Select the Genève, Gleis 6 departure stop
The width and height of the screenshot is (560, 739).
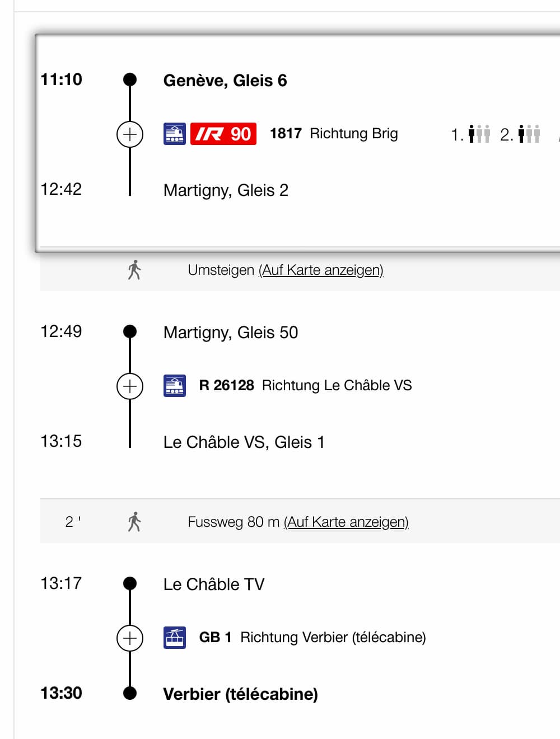[225, 81]
